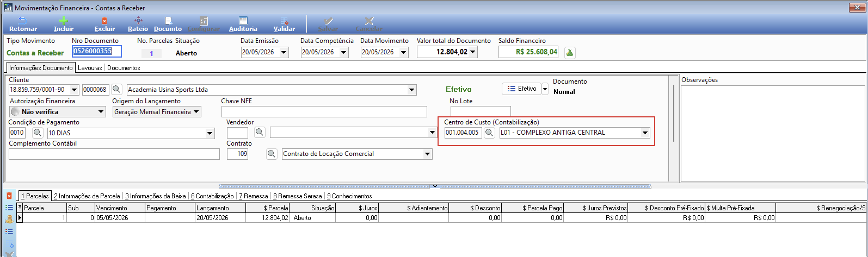Open Autorização Financeira Não verifica dropdown
The image size is (868, 257).
coord(101,112)
